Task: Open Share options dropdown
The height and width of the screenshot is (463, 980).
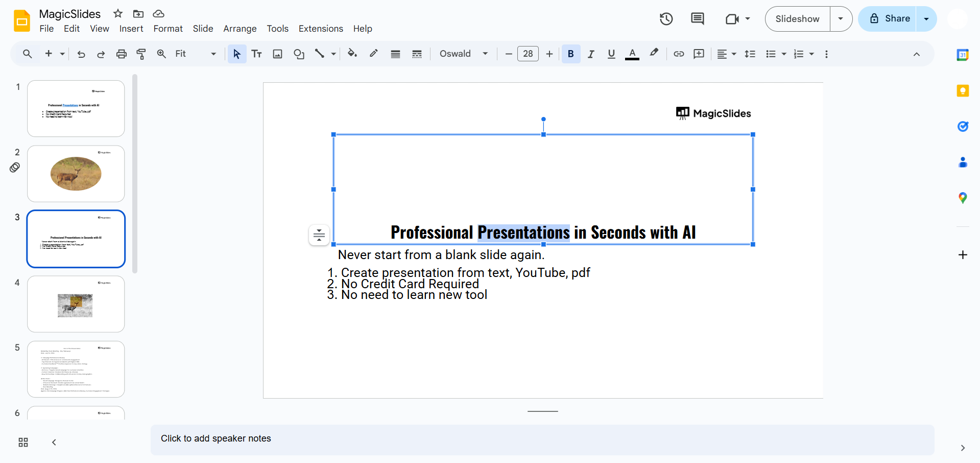Action: click(x=926, y=19)
